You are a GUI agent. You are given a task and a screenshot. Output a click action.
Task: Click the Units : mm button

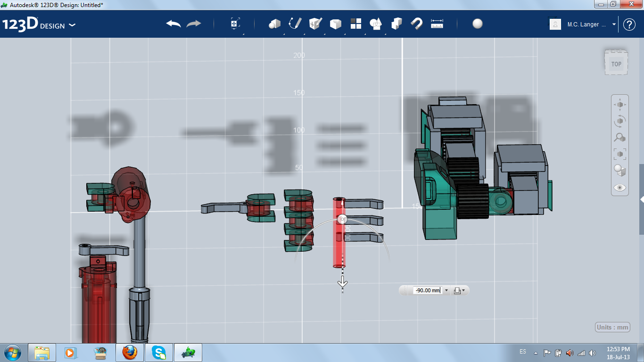[612, 327]
